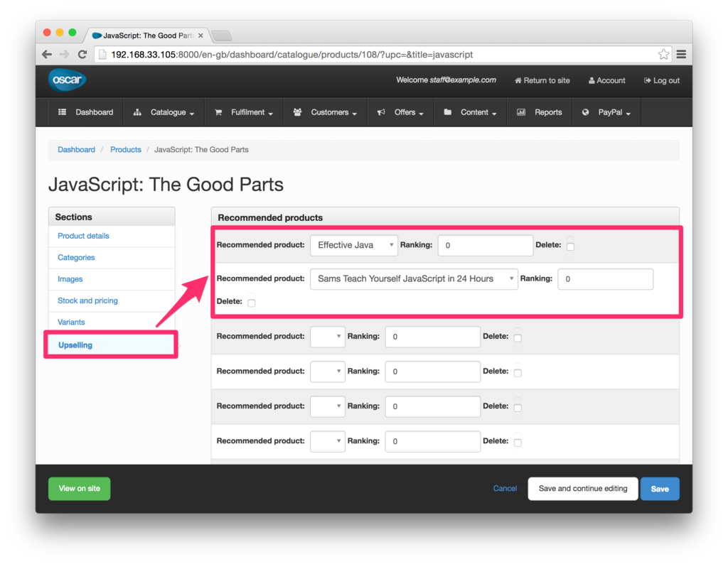Click the browser forward arrow
The image size is (728, 564).
[64, 54]
